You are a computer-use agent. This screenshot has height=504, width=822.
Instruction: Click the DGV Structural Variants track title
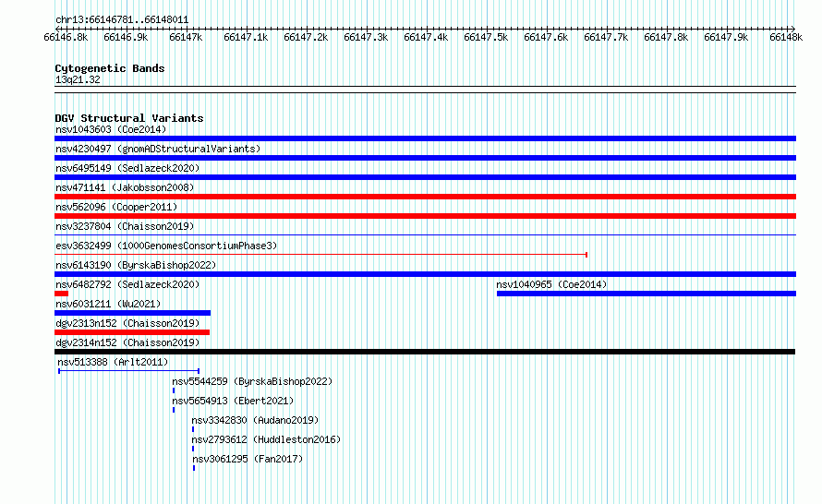pos(129,118)
